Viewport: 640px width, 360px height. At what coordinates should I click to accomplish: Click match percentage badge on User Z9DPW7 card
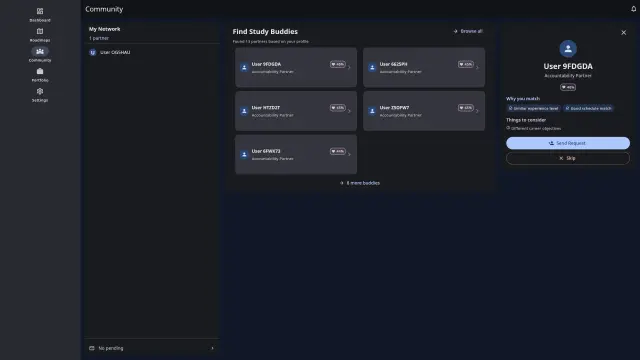click(x=466, y=108)
